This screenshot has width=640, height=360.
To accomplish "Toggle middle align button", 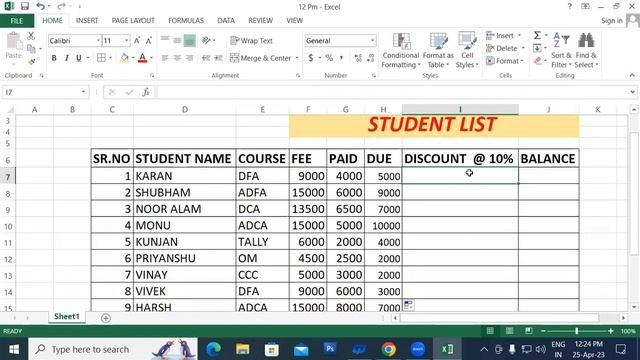I will coord(177,40).
